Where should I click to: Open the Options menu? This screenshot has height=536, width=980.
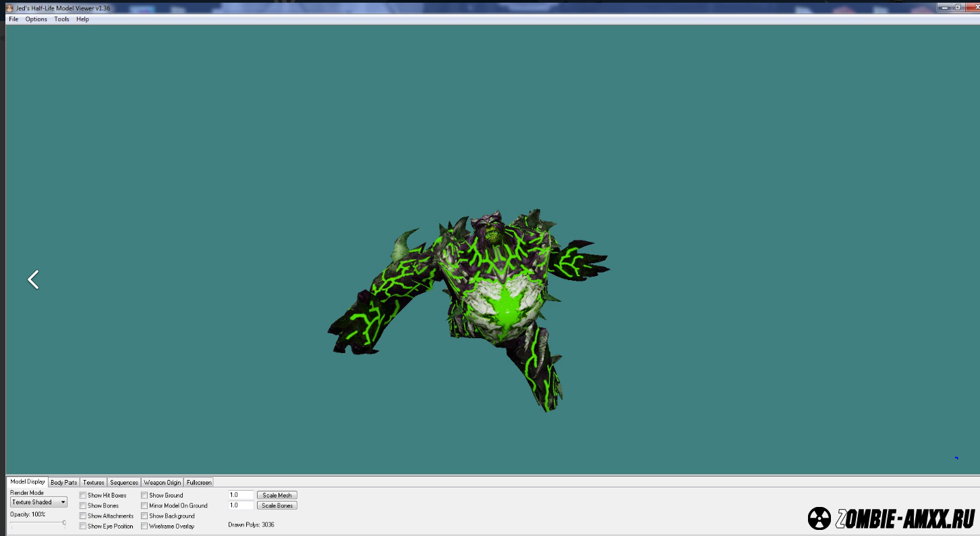[x=36, y=19]
